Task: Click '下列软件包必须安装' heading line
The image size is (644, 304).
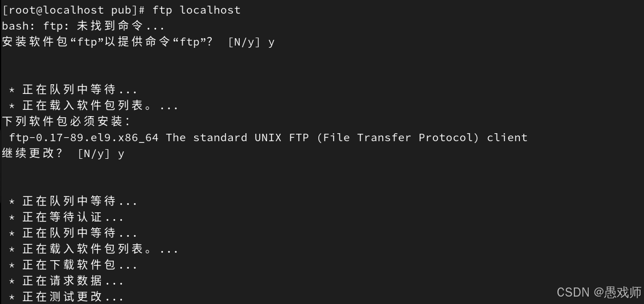Action: [67, 122]
